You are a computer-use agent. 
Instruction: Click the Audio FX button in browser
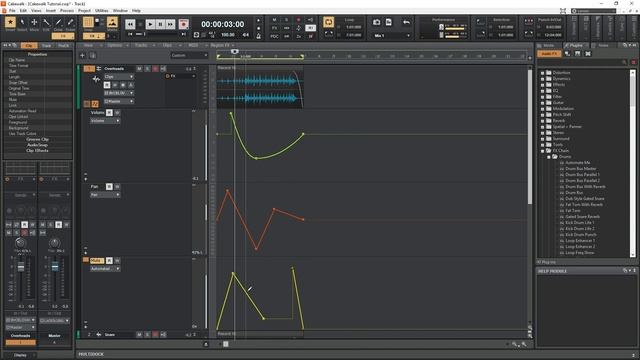[x=549, y=53]
